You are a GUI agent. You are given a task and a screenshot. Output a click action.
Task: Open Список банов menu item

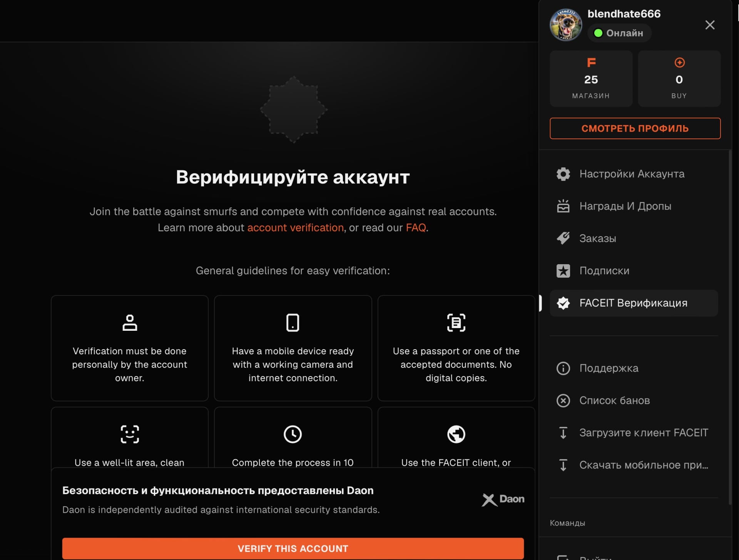[x=634, y=400]
